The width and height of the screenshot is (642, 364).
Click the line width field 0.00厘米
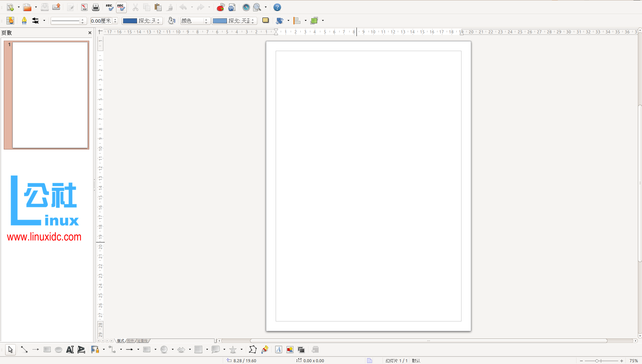[x=101, y=21]
